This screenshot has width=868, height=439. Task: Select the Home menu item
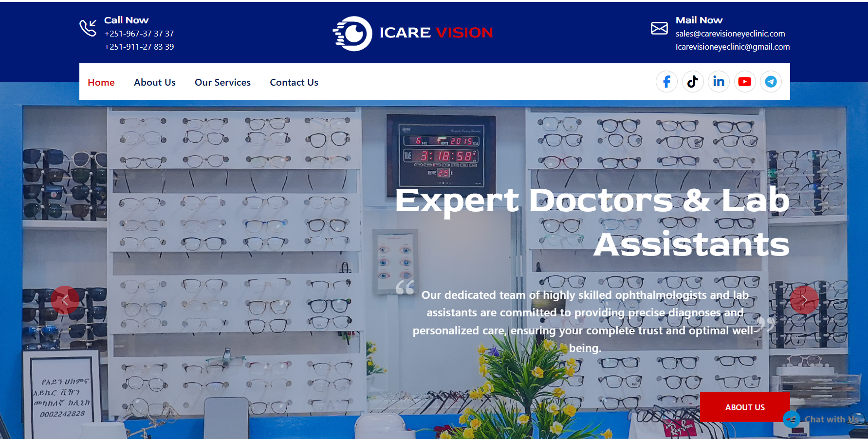click(101, 82)
